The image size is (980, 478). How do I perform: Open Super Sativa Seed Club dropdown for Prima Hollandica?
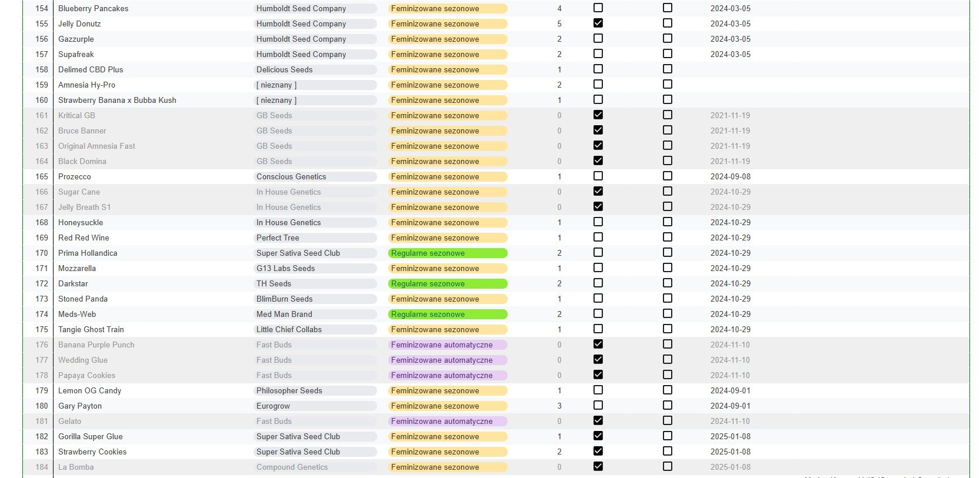pyautogui.click(x=315, y=253)
